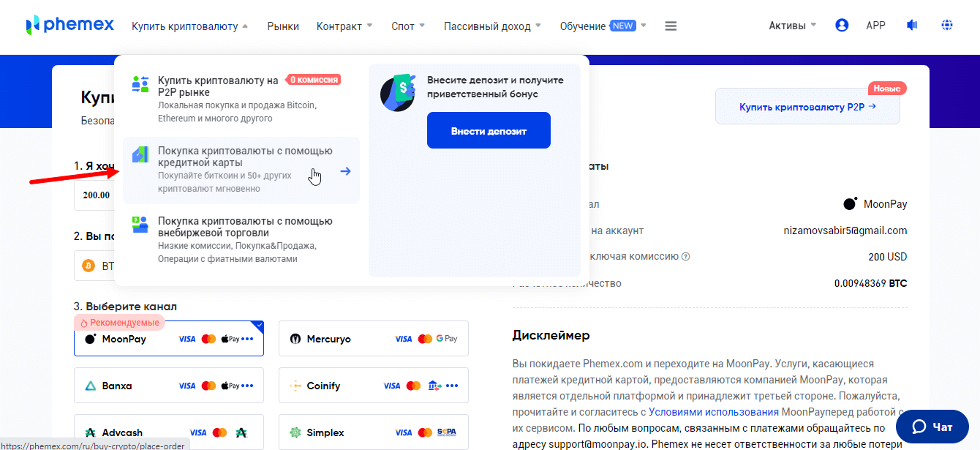The height and width of the screenshot is (450, 980).
Task: Select the MoonPay payment channel
Action: click(x=168, y=339)
